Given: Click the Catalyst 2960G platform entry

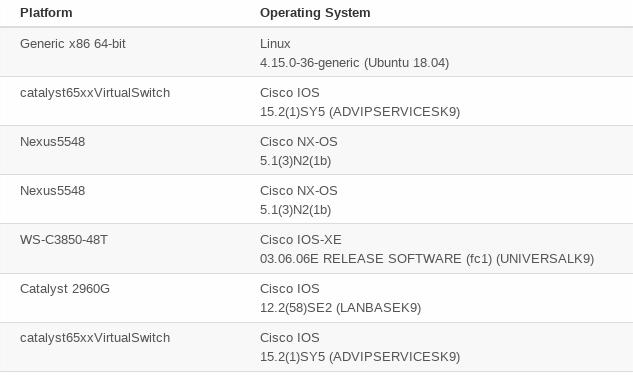Looking at the screenshot, I should [x=65, y=289].
